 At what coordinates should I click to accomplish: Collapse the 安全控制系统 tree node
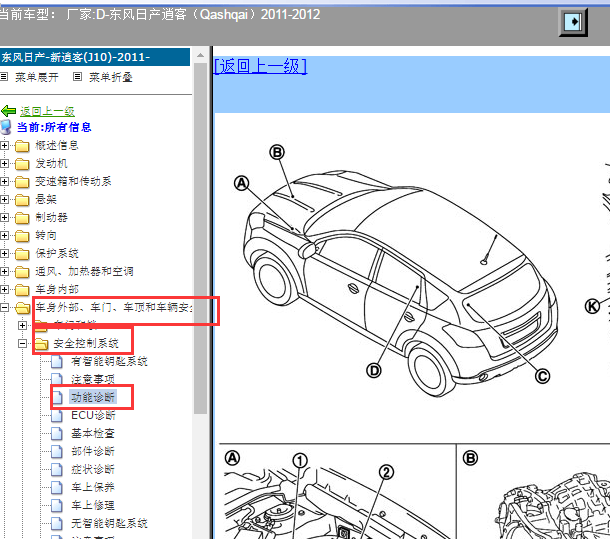coord(23,343)
